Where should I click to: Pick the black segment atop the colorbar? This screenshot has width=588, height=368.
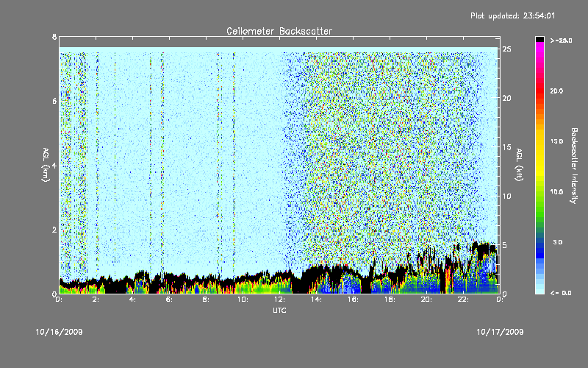pyautogui.click(x=539, y=39)
